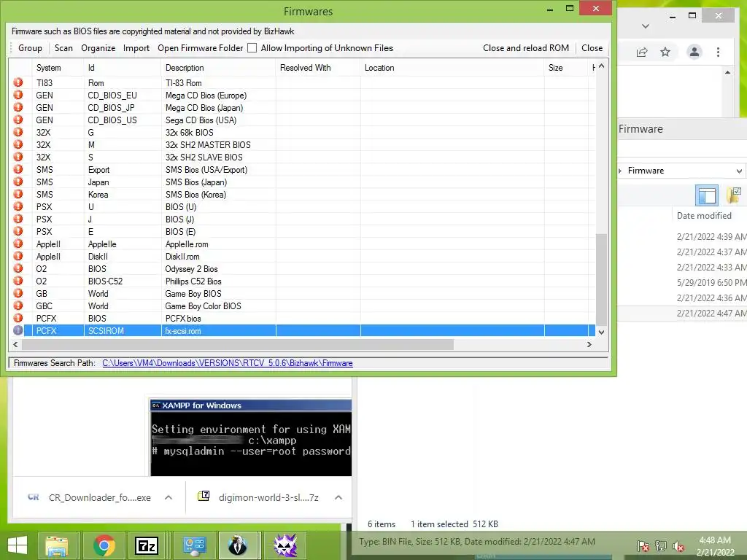
Task: Click the network tray icon
Action: [661, 545]
